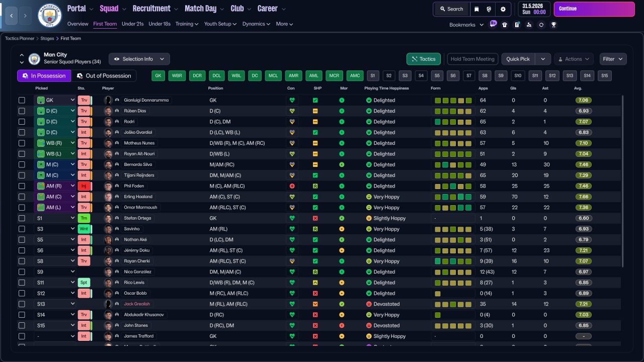Click the shirt icon in bookmarks bar
Screen dimensions: 644x362
tap(505, 25)
